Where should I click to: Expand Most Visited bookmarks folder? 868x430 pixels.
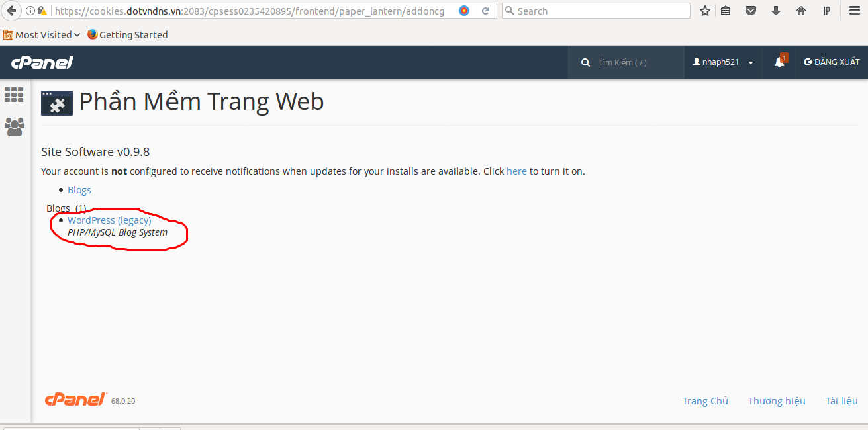pyautogui.click(x=42, y=34)
